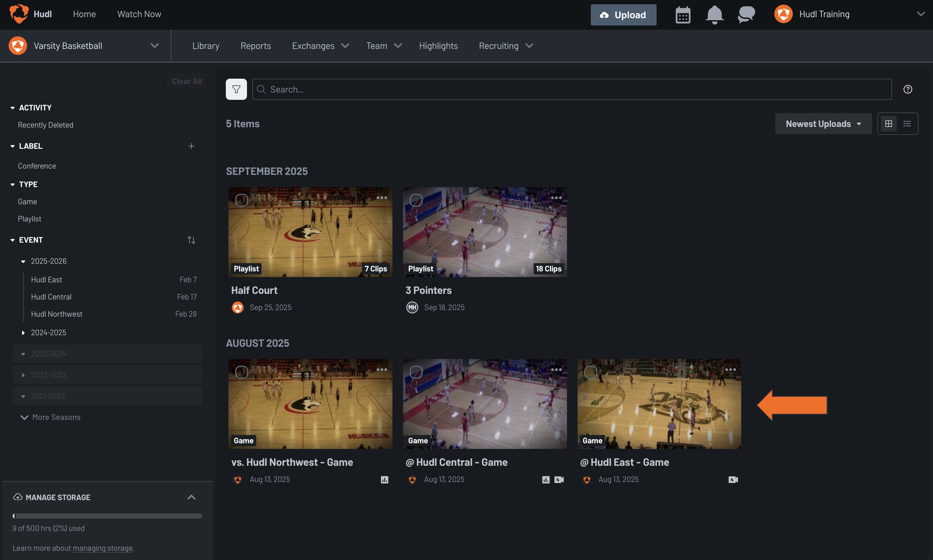Open the messages chat icon
This screenshot has width=933, height=560.
[x=746, y=15]
